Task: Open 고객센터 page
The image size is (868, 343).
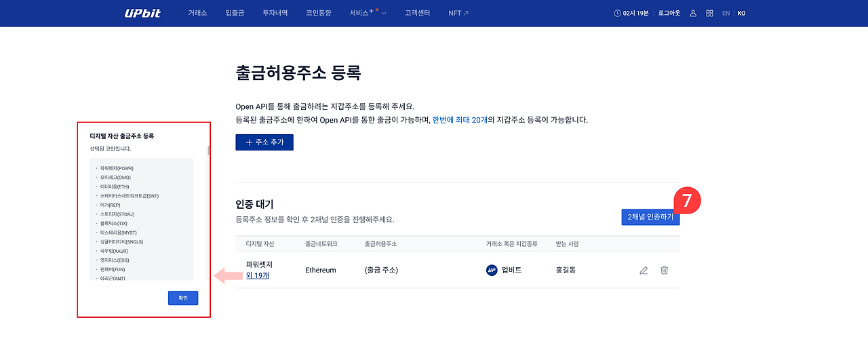Action: (x=418, y=13)
